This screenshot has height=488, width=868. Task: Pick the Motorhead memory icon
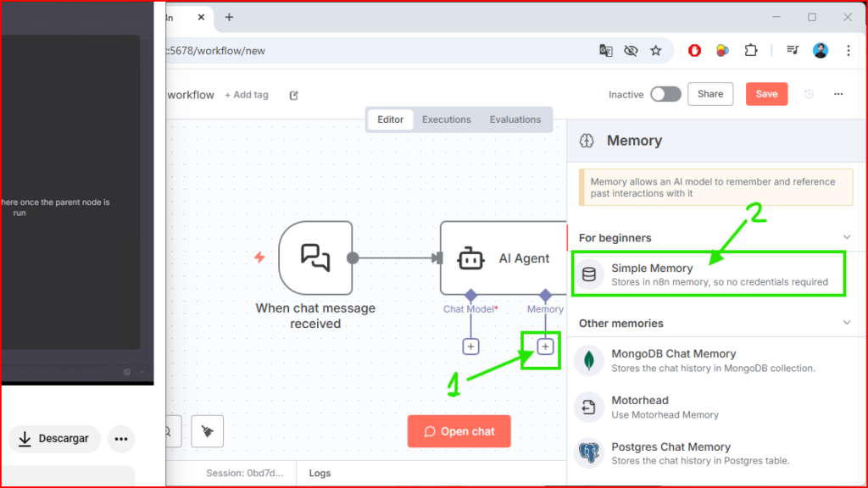(588, 408)
